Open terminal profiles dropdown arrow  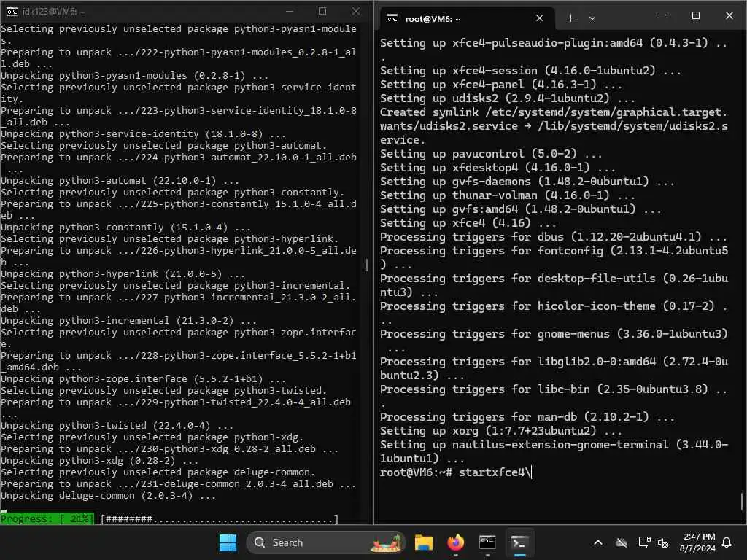(592, 18)
